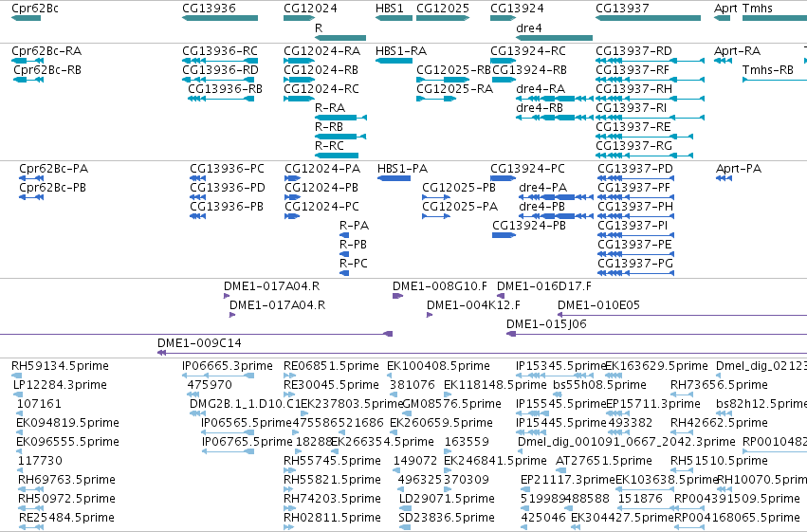
Task: Click the CG12024-RA transcript label
Action: click(322, 51)
